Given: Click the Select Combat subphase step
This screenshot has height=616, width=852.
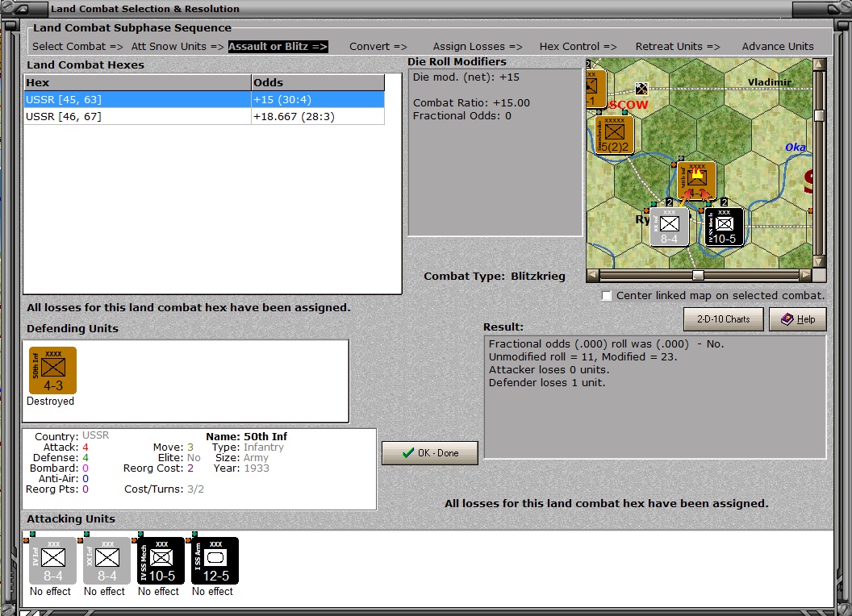Looking at the screenshot, I should tap(77, 47).
